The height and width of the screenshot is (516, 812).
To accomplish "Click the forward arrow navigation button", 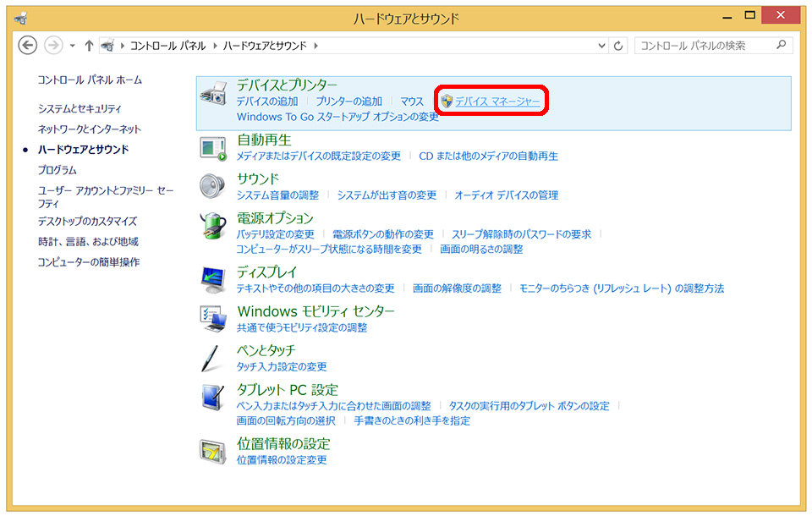I will click(52, 46).
